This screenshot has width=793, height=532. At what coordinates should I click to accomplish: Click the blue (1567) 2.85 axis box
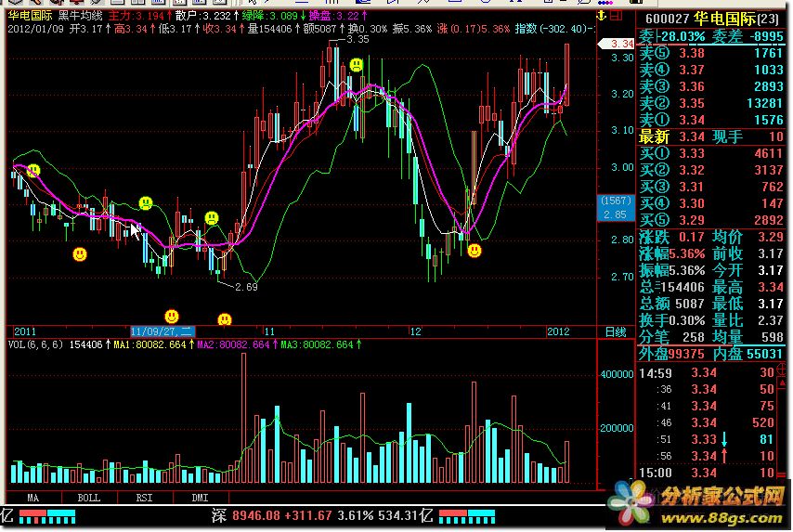tap(615, 207)
